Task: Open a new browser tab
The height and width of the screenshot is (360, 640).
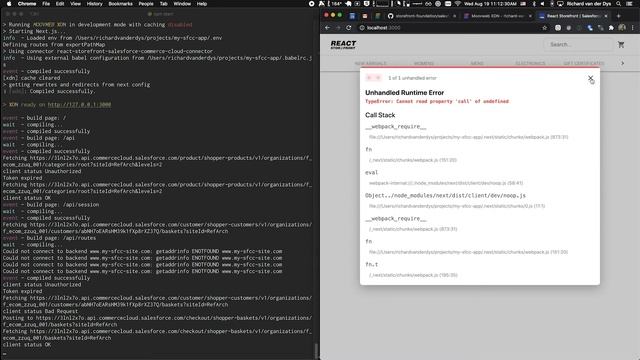Action: 618,16
